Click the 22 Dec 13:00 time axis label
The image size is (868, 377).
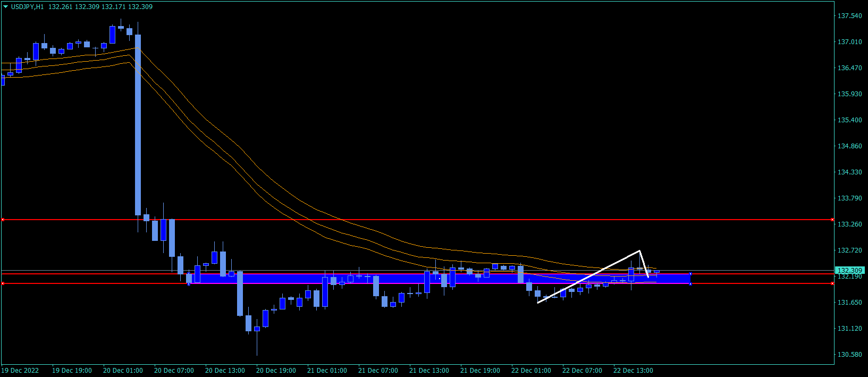(x=633, y=371)
